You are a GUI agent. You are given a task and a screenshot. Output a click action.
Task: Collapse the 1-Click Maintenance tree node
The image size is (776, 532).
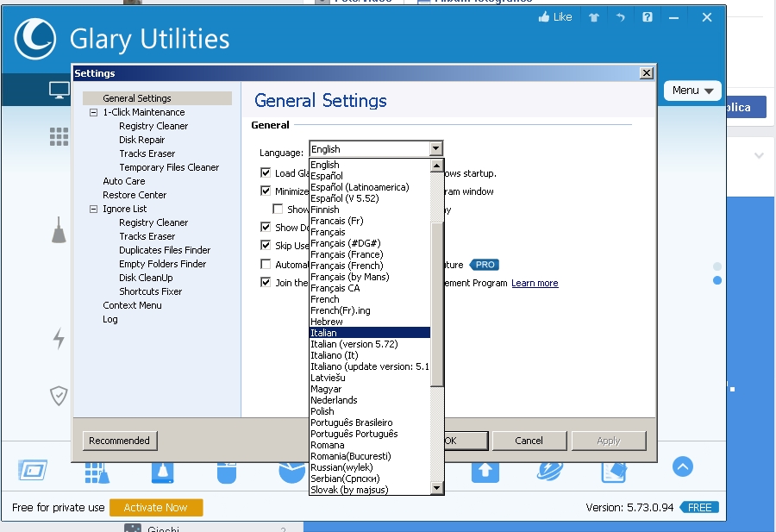(x=93, y=112)
